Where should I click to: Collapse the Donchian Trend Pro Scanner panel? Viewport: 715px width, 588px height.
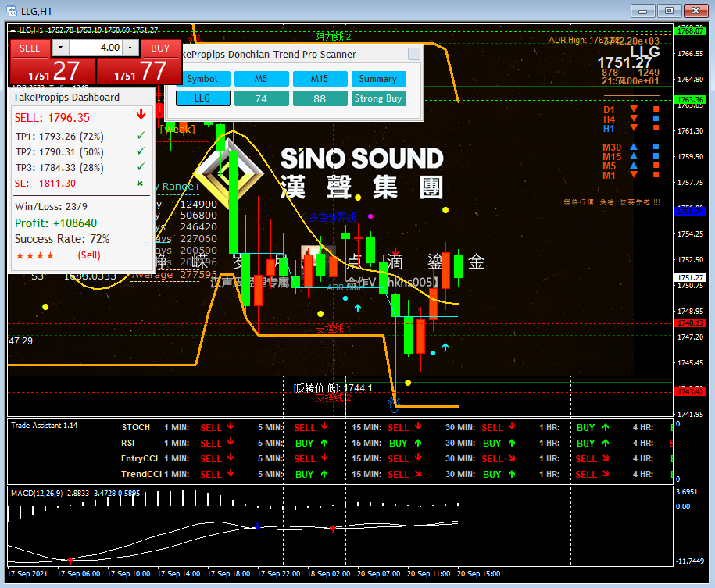pos(413,54)
